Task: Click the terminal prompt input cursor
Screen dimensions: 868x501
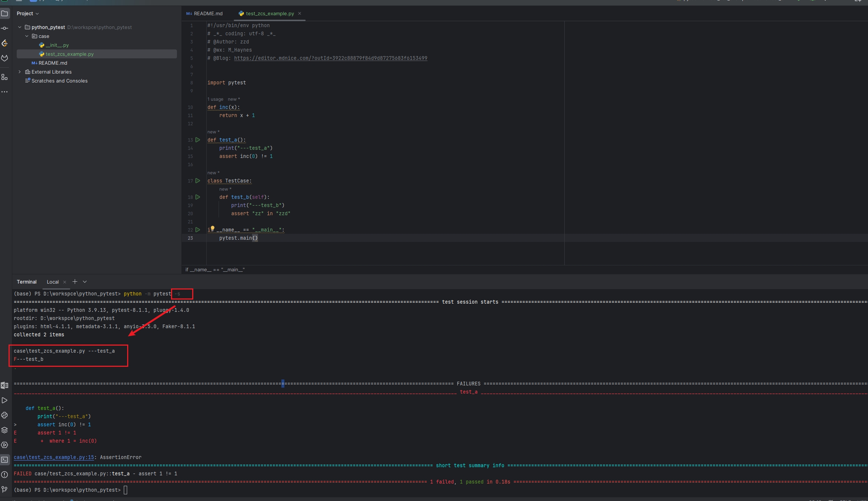Action: [x=126, y=490]
